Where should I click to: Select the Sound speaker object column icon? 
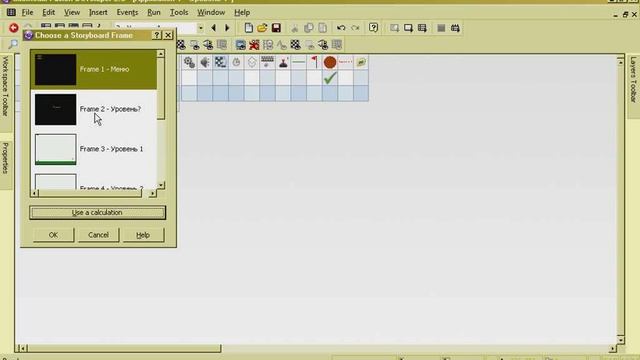pos(204,62)
